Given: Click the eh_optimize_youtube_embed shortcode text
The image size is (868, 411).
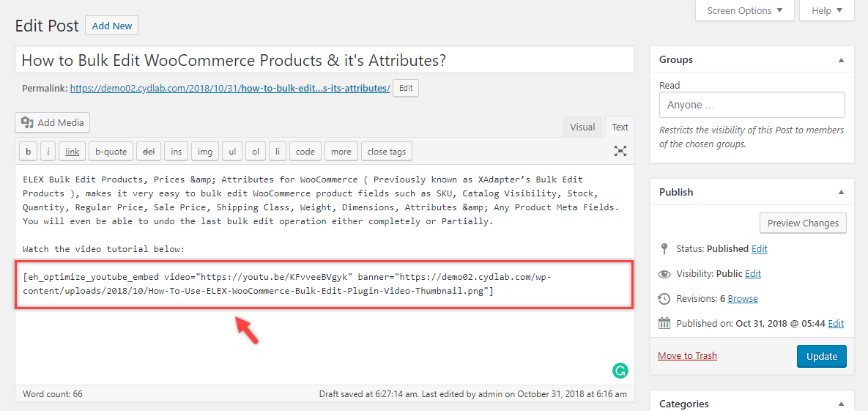Looking at the screenshot, I should [x=286, y=284].
